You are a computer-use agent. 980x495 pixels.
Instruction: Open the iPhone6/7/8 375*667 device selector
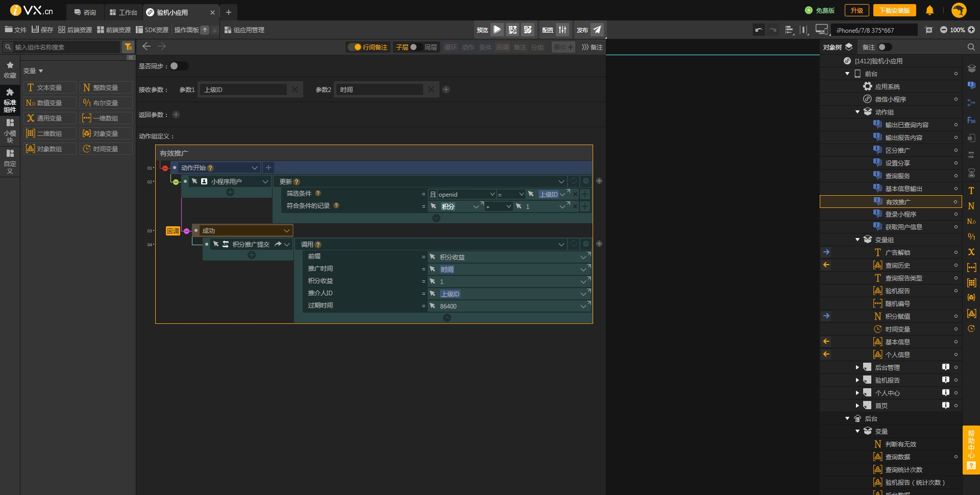click(874, 30)
